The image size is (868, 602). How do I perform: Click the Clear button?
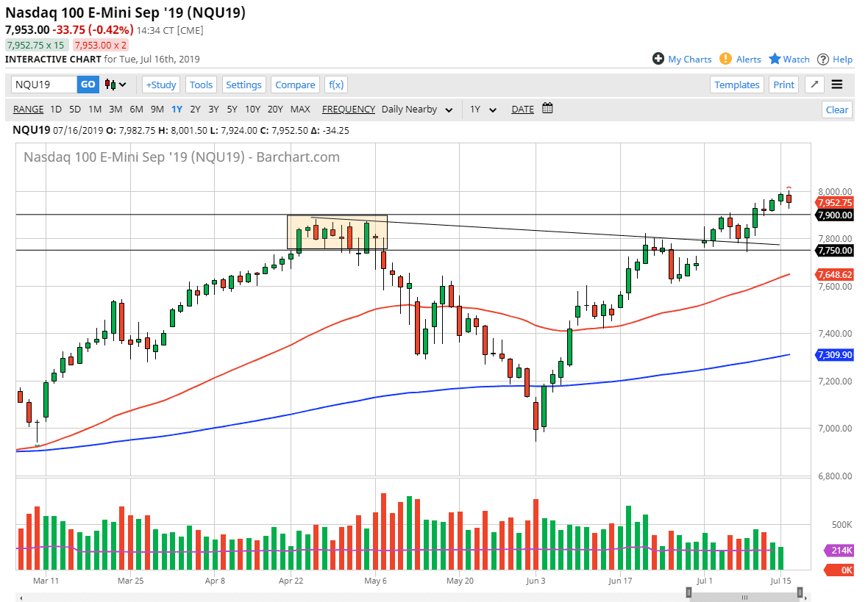point(837,110)
